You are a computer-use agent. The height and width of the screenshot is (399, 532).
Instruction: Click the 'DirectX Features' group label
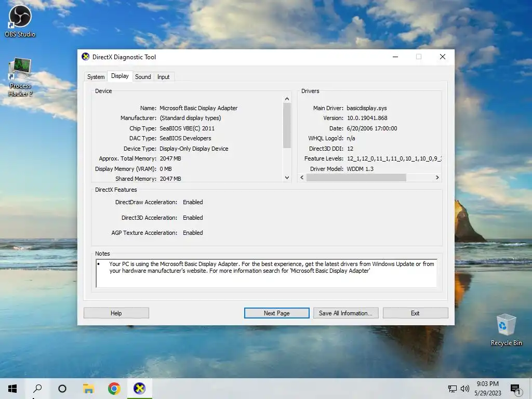pyautogui.click(x=116, y=190)
